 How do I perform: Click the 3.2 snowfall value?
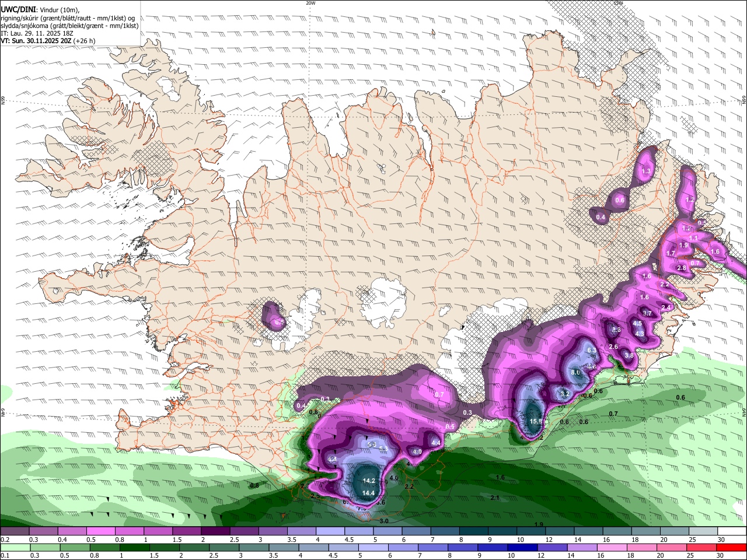(564, 394)
